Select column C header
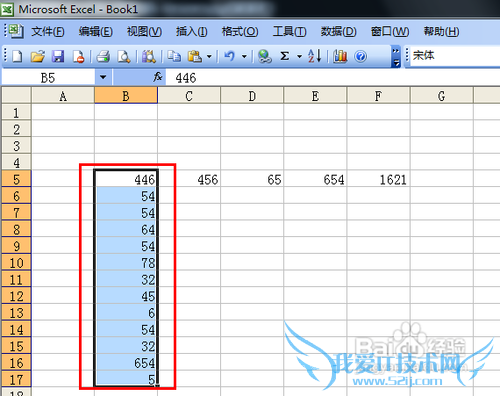Viewport: 500px width, 396px height. pyautogui.click(x=189, y=96)
